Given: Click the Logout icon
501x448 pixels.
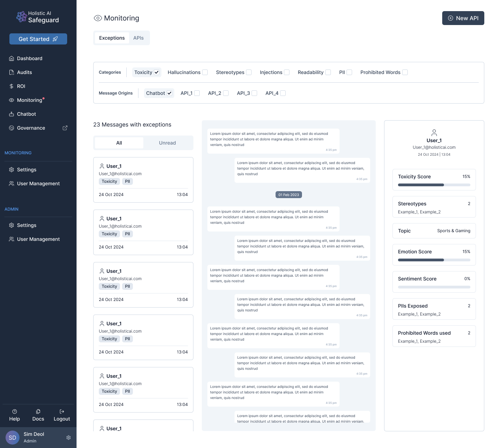Looking at the screenshot, I should point(62,412).
